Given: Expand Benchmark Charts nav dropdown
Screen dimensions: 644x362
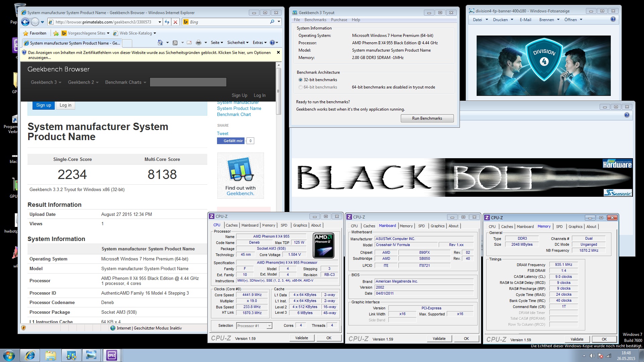Looking at the screenshot, I should [126, 82].
